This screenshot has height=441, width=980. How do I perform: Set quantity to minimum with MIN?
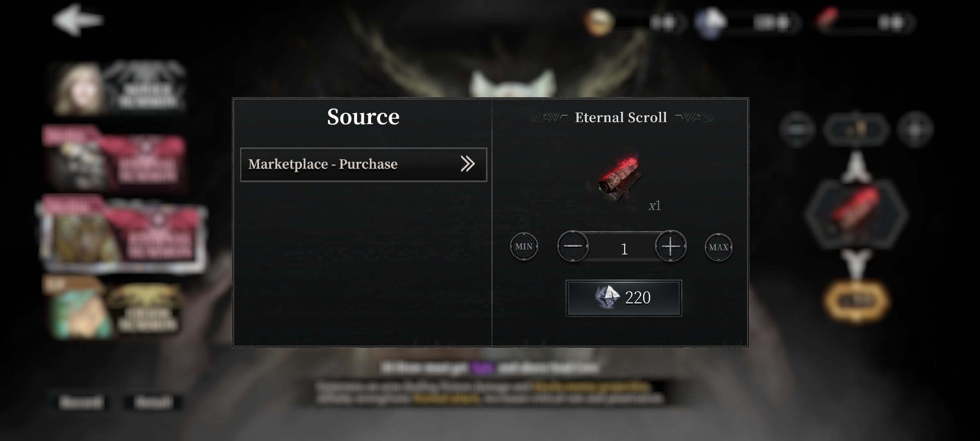[x=524, y=247]
